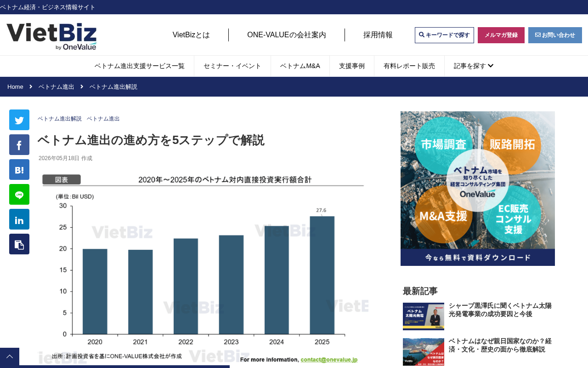Click the article title heading
The height and width of the screenshot is (368, 588).
coord(151,140)
